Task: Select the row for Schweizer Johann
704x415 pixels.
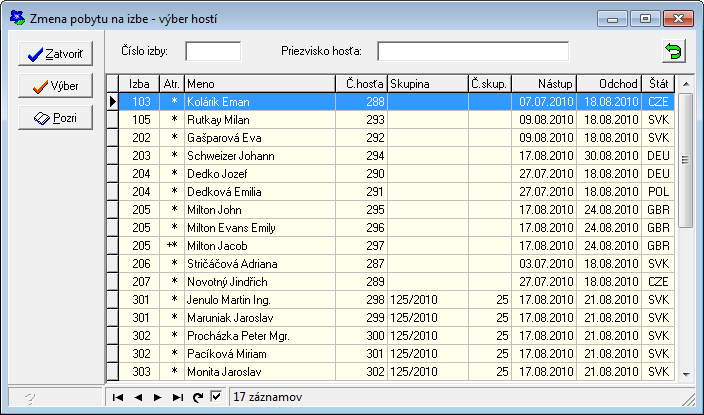Action: [260, 156]
